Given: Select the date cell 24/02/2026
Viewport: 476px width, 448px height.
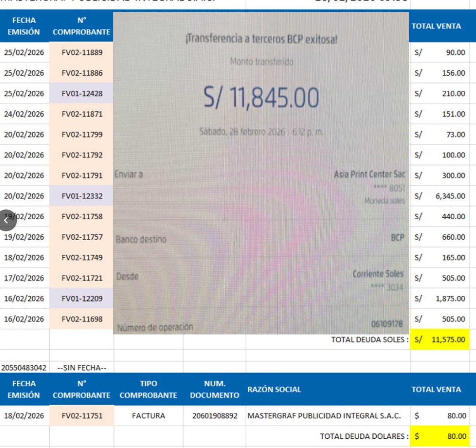Looking at the screenshot, I should [24, 114].
